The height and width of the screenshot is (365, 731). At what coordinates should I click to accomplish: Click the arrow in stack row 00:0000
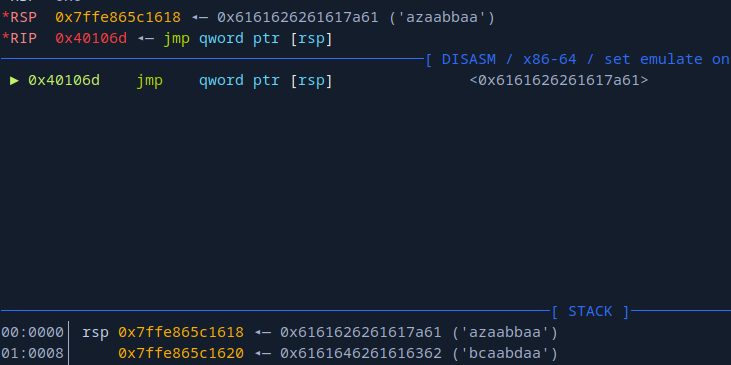[x=262, y=332]
